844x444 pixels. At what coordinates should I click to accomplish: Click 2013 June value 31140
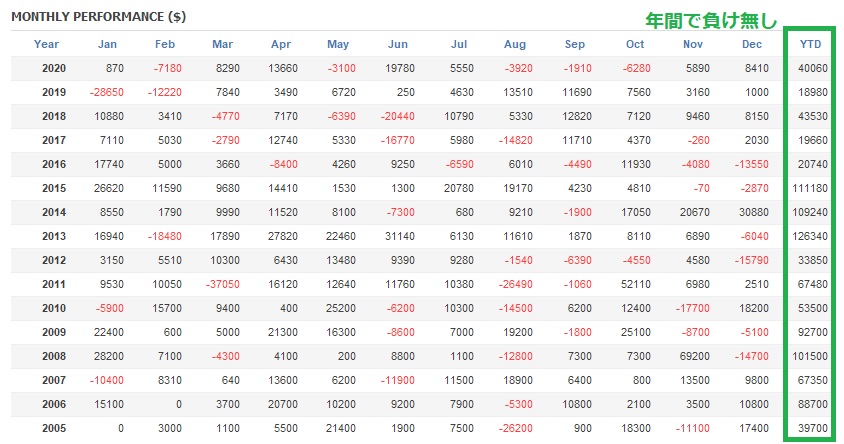400,236
